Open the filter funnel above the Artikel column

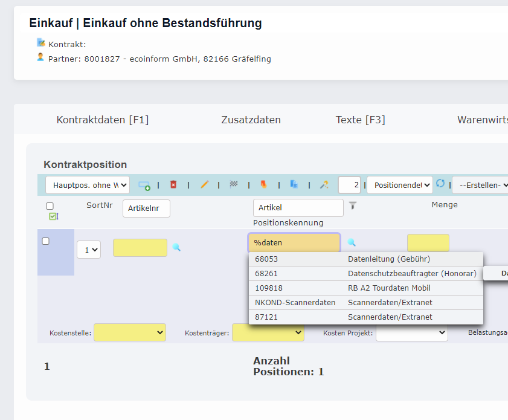click(x=352, y=206)
